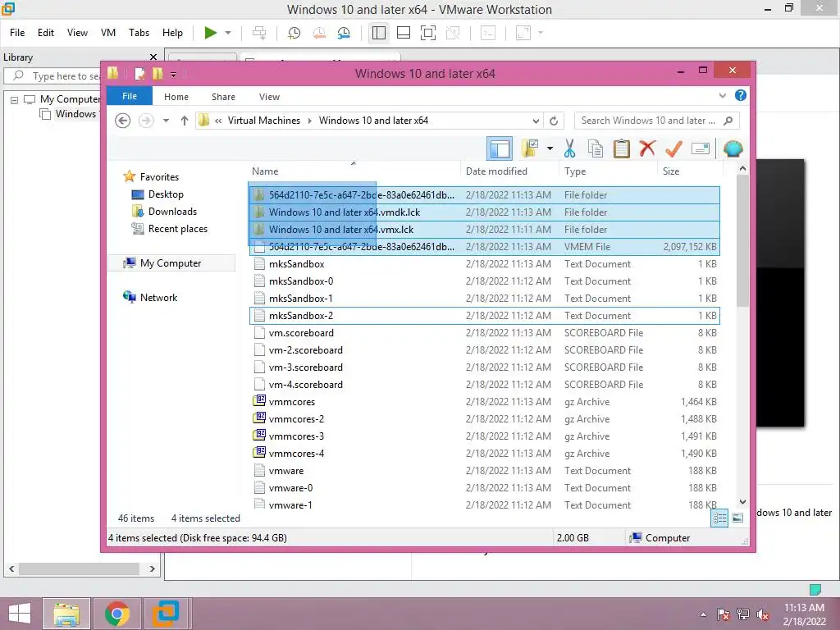Viewport: 840px width, 630px height.
Task: Open Chrome from the taskbar
Action: click(116, 614)
